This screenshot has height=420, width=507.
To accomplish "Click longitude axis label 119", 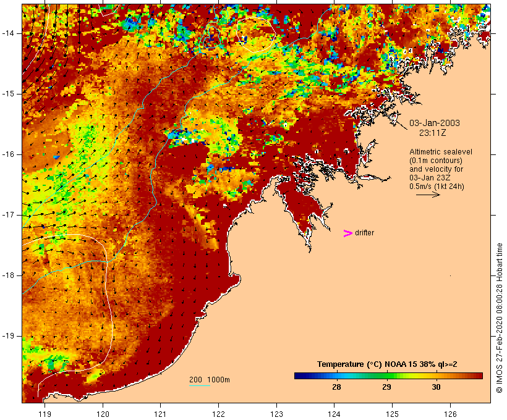I will coord(45,414).
